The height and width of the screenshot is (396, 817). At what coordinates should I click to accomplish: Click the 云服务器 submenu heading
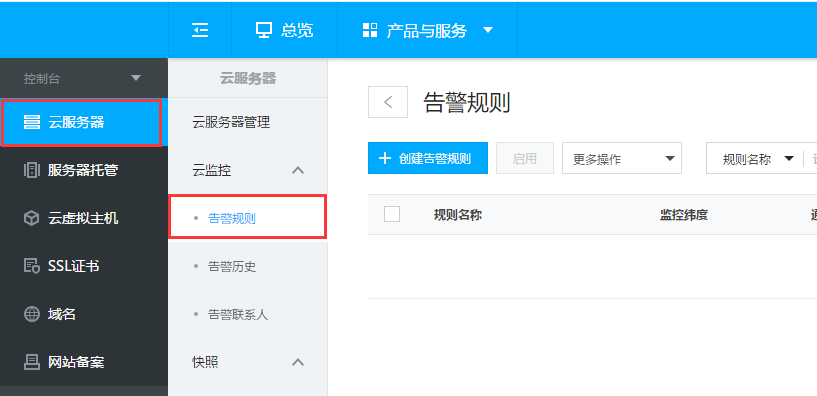[247, 79]
